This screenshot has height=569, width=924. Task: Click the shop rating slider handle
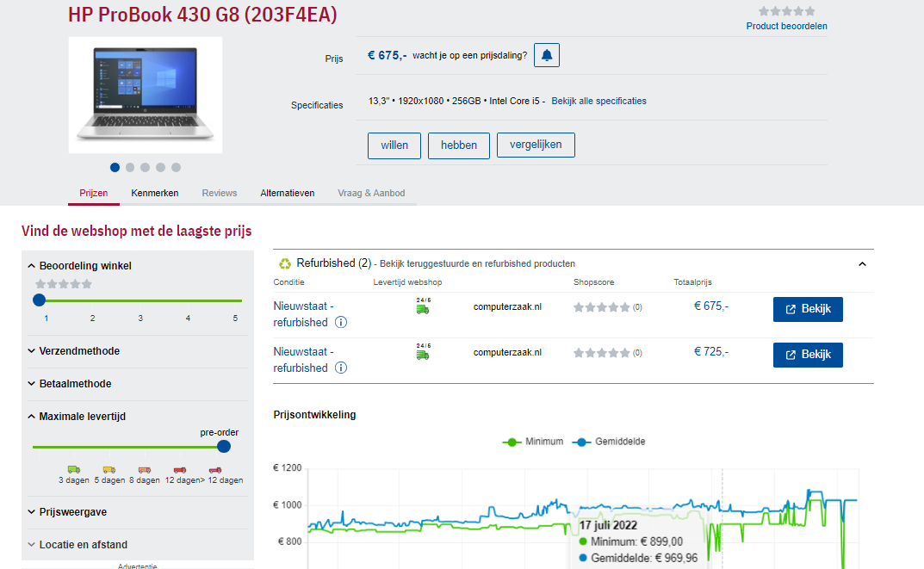40,300
